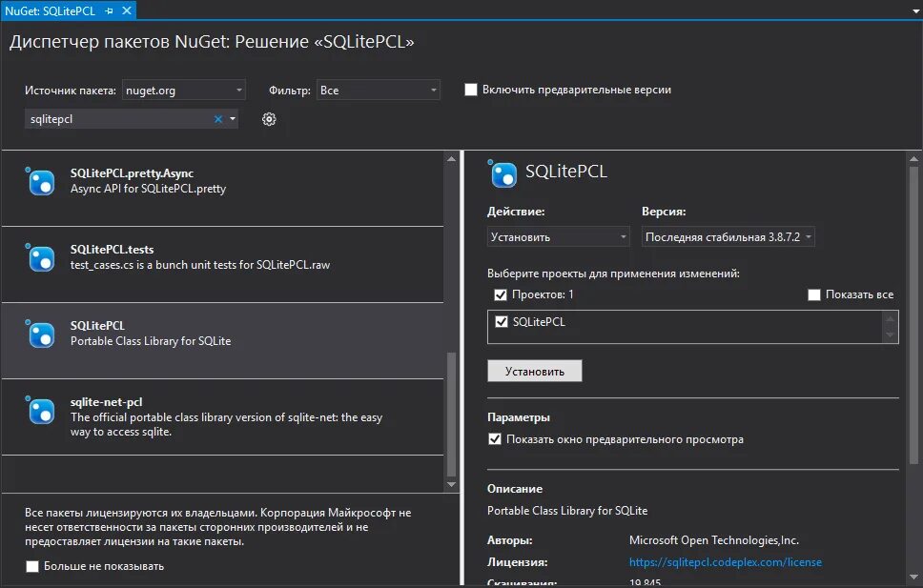Click the 'Параметры' heading text

[519, 417]
